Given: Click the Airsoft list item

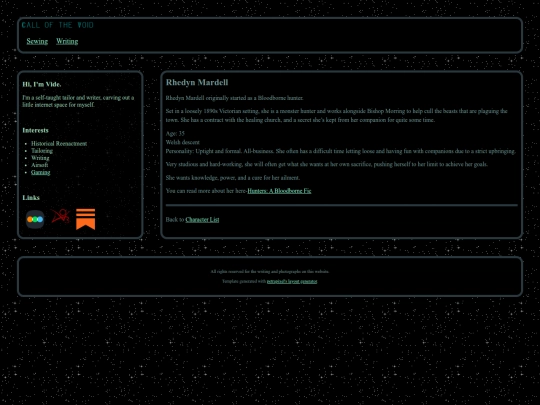Looking at the screenshot, I should [x=40, y=165].
